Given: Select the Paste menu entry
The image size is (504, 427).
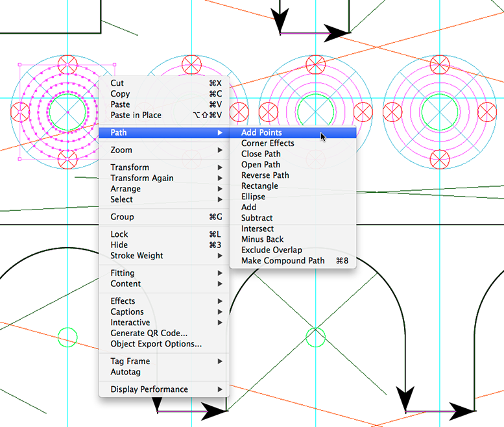Looking at the screenshot, I should 164,104.
